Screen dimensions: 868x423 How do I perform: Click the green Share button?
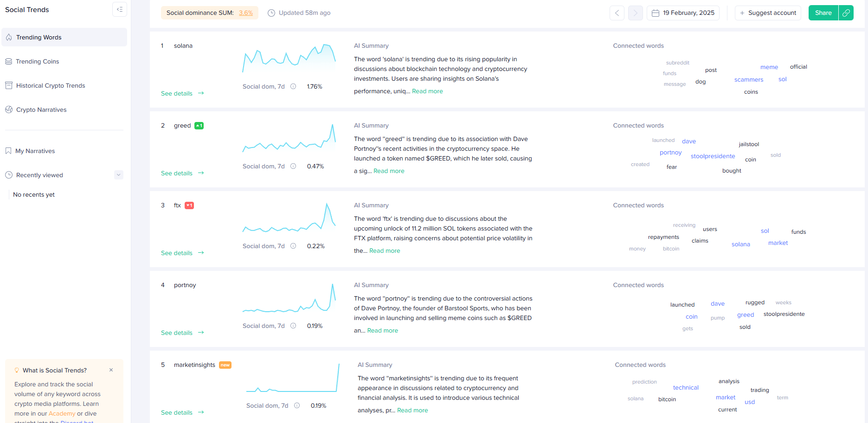(823, 13)
